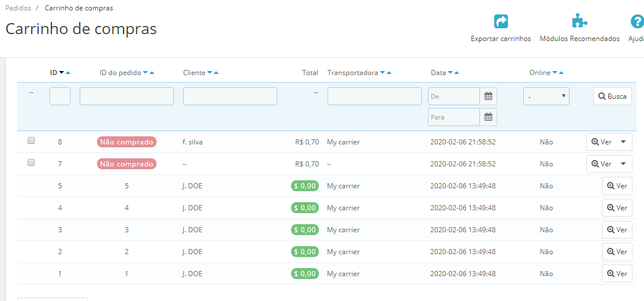Screen dimensions: 644x301
Task: Focus the ID filter field
Action: (x=60, y=96)
